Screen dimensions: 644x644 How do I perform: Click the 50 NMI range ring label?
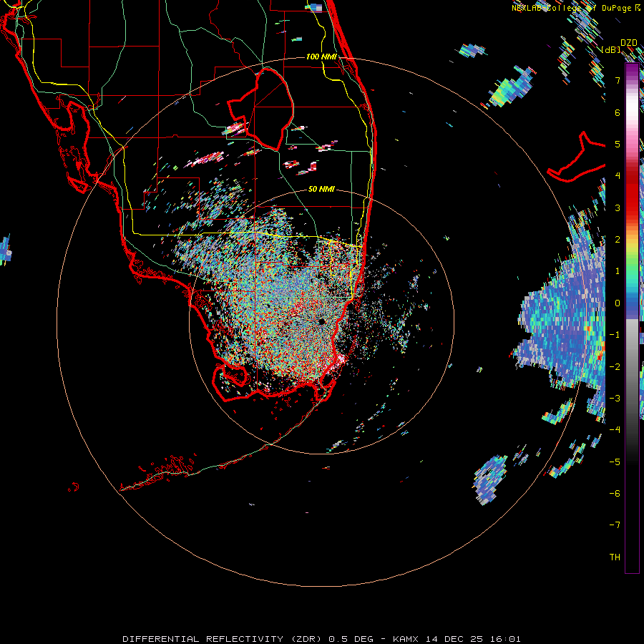(321, 189)
